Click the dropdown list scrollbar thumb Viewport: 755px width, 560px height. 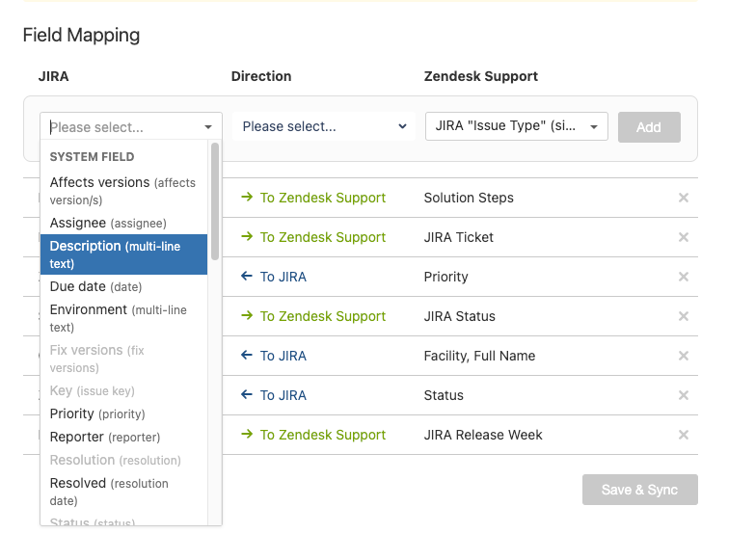click(x=215, y=201)
